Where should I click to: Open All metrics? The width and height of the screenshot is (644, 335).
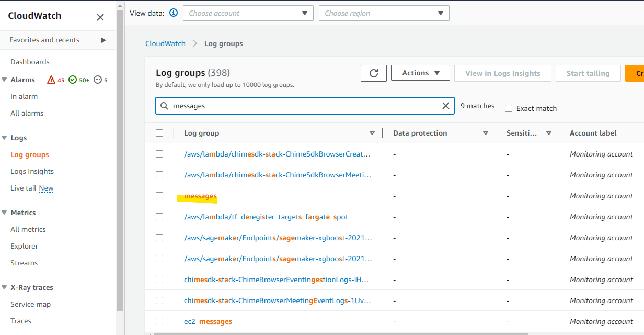(x=28, y=229)
